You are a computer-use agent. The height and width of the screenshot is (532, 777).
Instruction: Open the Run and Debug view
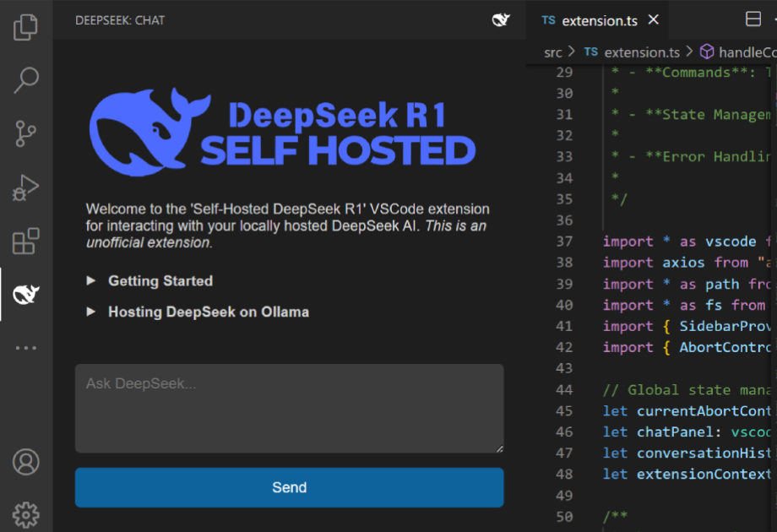coord(26,187)
